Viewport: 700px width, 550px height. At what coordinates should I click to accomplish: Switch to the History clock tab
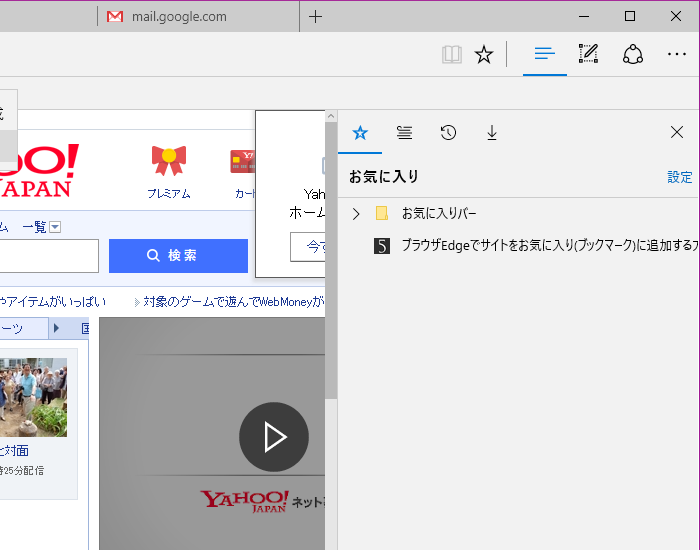[448, 133]
